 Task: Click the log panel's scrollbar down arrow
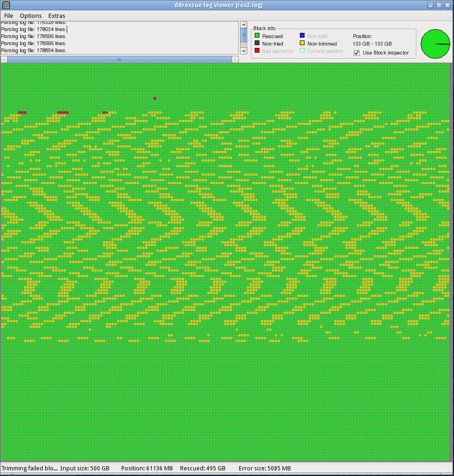[243, 50]
